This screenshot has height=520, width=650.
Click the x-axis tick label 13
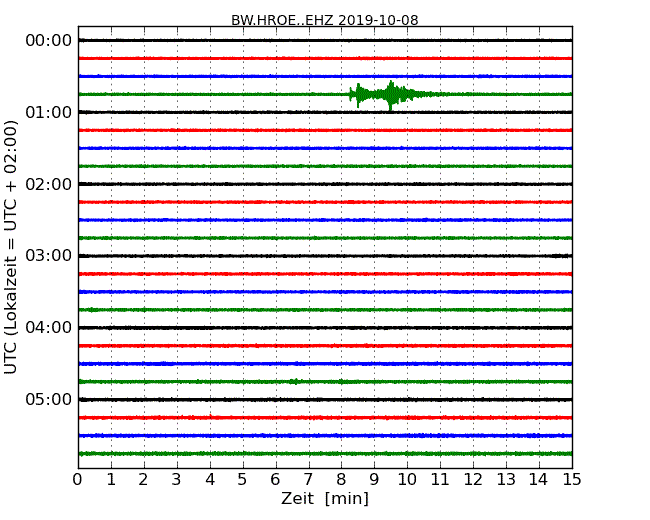pyautogui.click(x=506, y=480)
